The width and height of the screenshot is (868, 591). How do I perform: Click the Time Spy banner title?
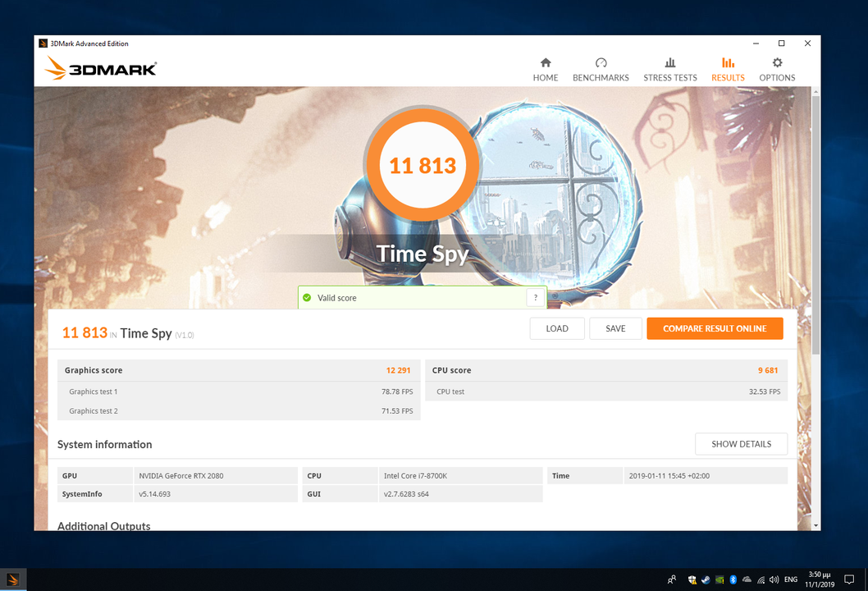point(423,254)
